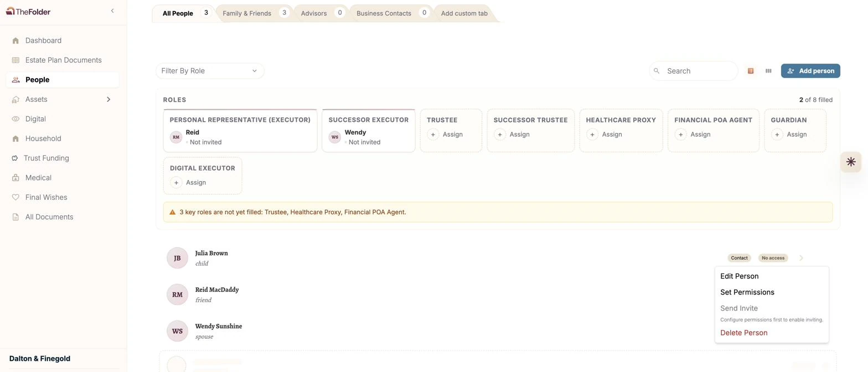
Task: Open the asterisk assistant widget
Action: 851,162
